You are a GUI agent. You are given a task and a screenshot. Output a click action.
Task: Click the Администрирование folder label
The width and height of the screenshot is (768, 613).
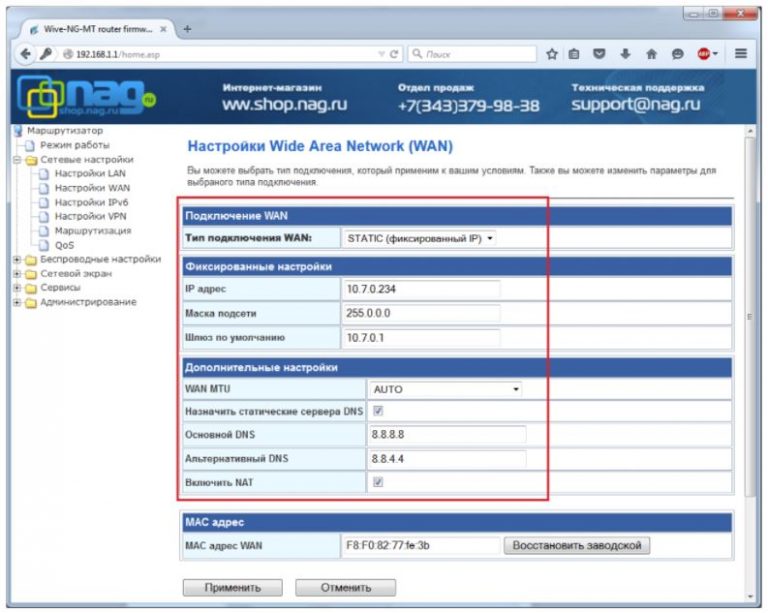point(88,303)
